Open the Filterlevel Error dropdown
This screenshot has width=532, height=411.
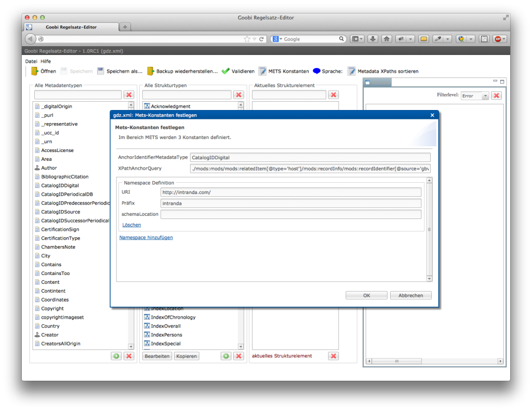point(475,96)
